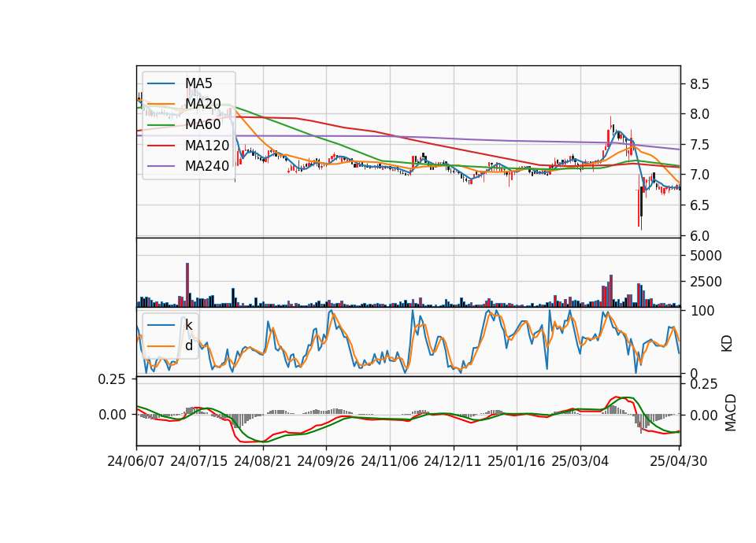Click the right 0.00 MACD axis label

tap(703, 415)
